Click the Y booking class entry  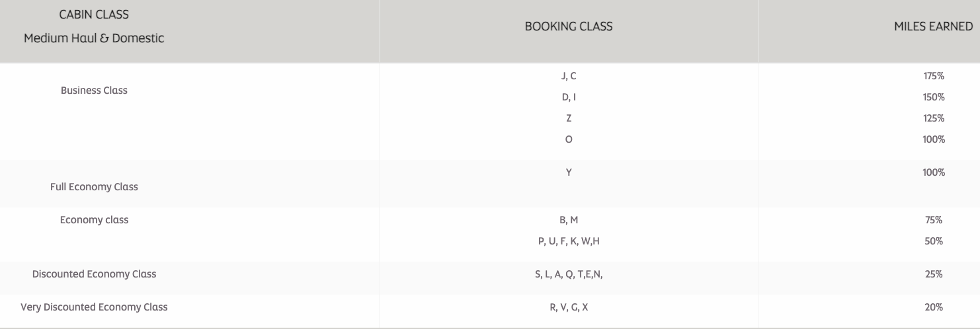(x=569, y=172)
